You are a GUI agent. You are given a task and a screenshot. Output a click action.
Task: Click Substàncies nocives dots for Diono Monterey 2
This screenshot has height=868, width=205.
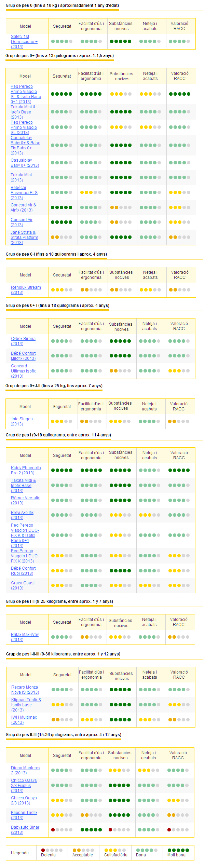pos(119,770)
